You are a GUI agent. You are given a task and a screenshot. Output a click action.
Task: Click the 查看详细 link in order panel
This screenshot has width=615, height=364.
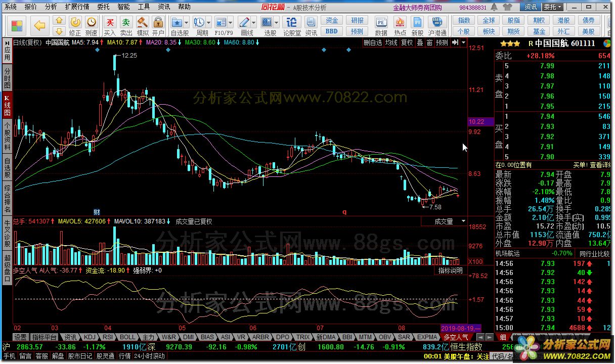click(x=601, y=165)
